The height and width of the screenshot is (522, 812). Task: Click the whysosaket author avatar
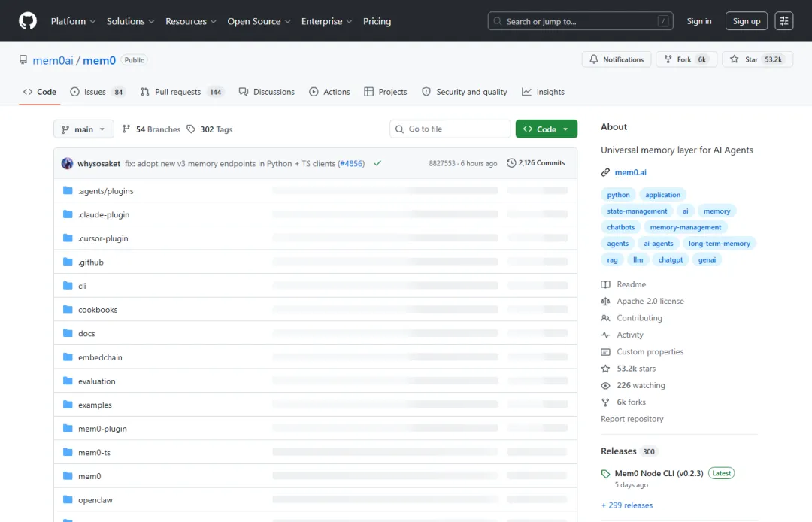(68, 163)
